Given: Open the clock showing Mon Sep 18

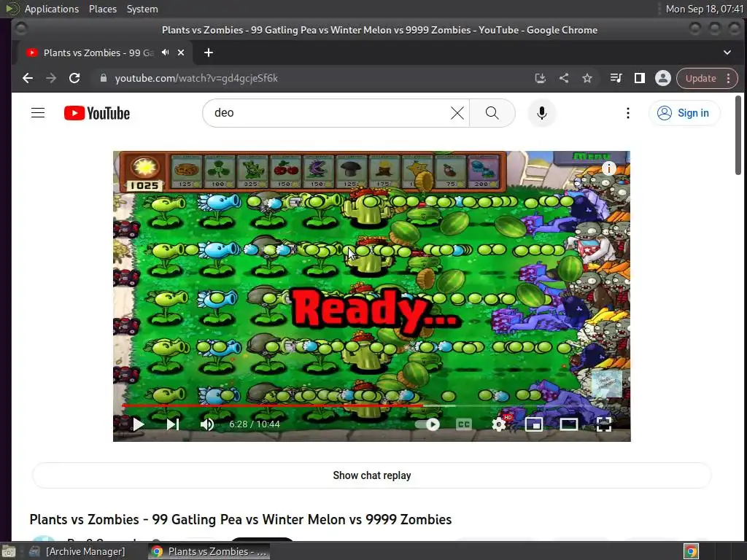Looking at the screenshot, I should [x=704, y=9].
